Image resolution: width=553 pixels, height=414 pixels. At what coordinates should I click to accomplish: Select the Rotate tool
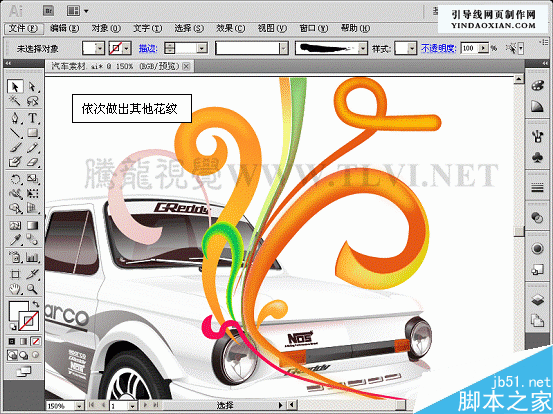[x=15, y=179]
